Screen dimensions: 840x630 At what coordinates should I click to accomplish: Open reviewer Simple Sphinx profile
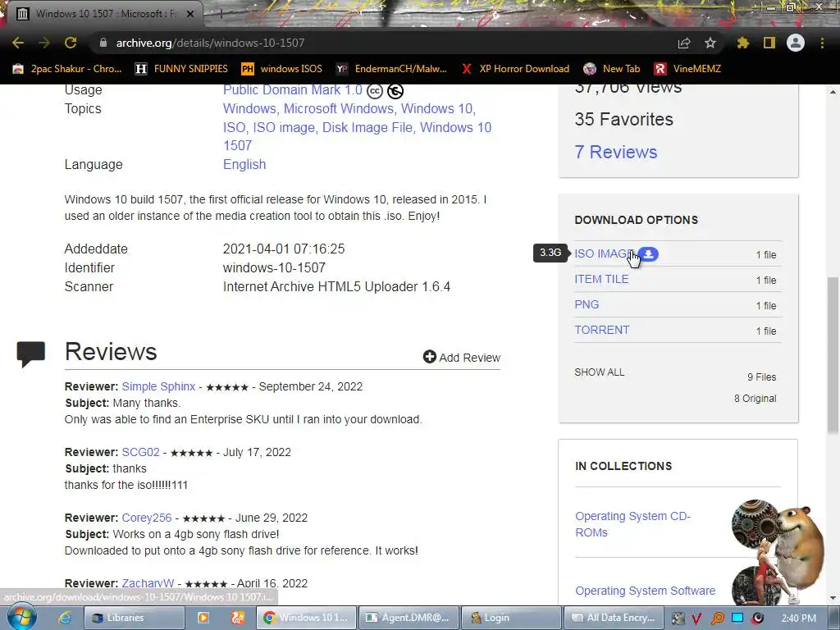coord(158,387)
